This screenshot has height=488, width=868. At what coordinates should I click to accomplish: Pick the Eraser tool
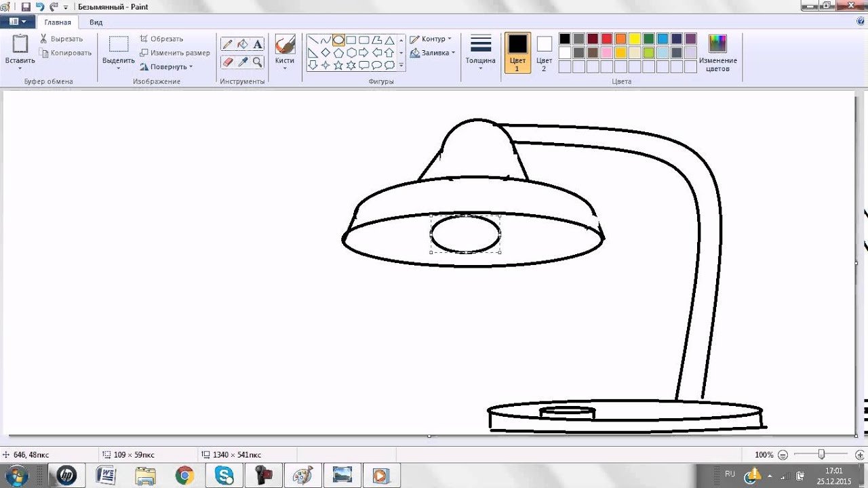227,62
